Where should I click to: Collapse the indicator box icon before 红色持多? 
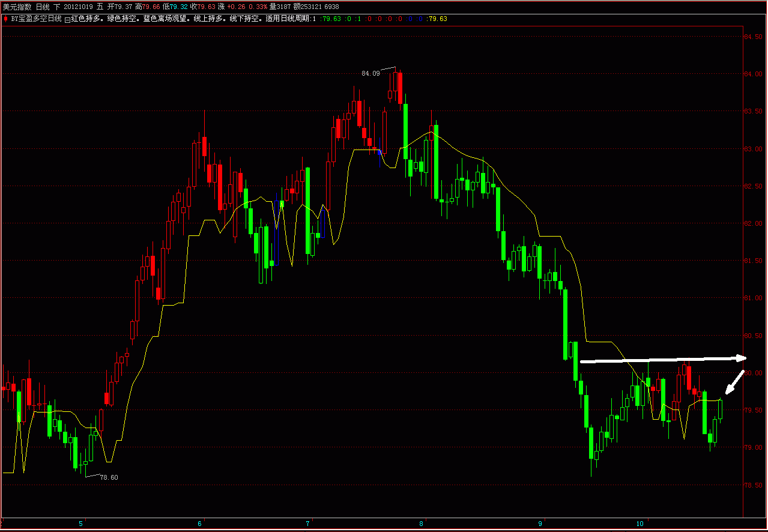pos(67,19)
